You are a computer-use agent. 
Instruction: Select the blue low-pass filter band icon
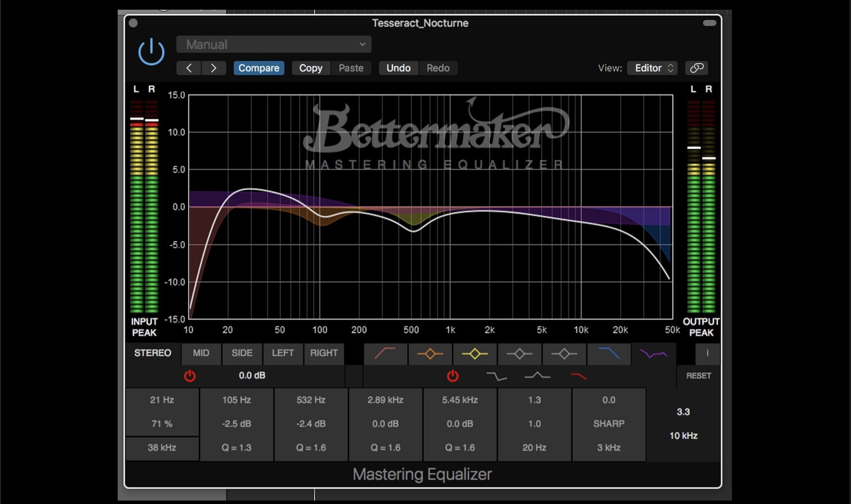coord(609,354)
